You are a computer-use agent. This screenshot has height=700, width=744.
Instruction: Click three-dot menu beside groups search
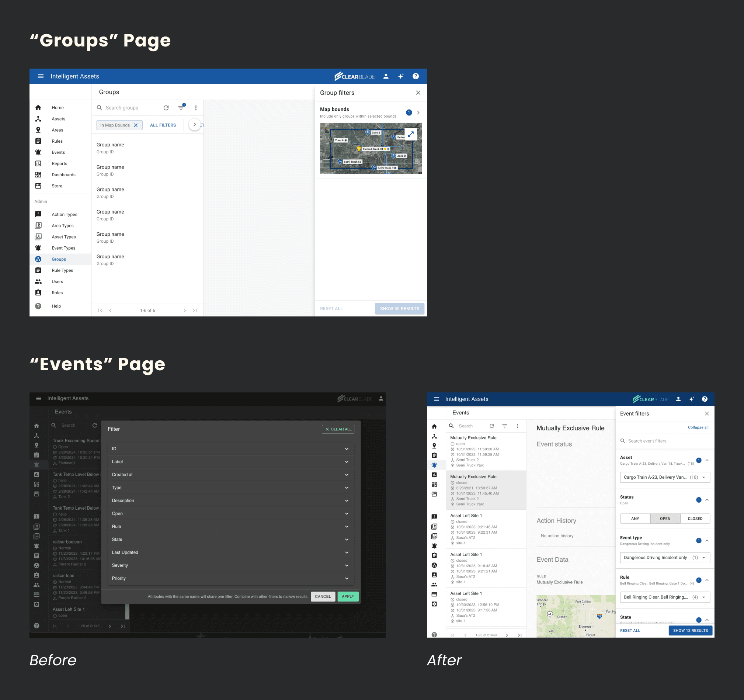pyautogui.click(x=196, y=108)
